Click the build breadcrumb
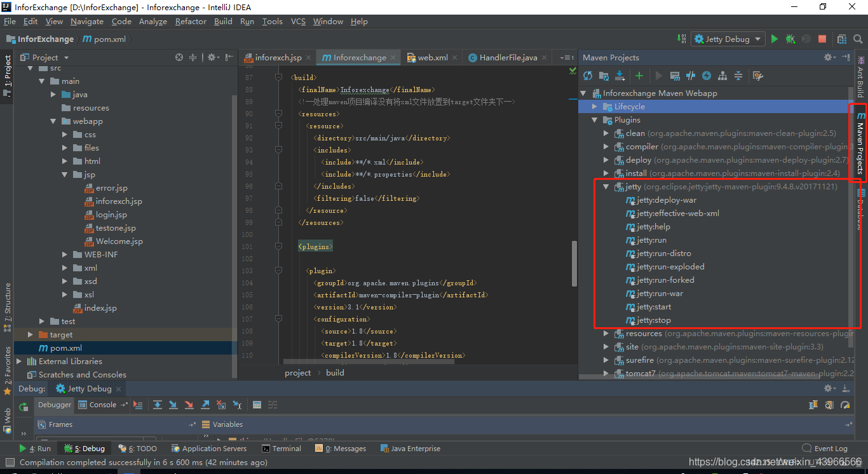This screenshot has height=474, width=868. [x=335, y=373]
